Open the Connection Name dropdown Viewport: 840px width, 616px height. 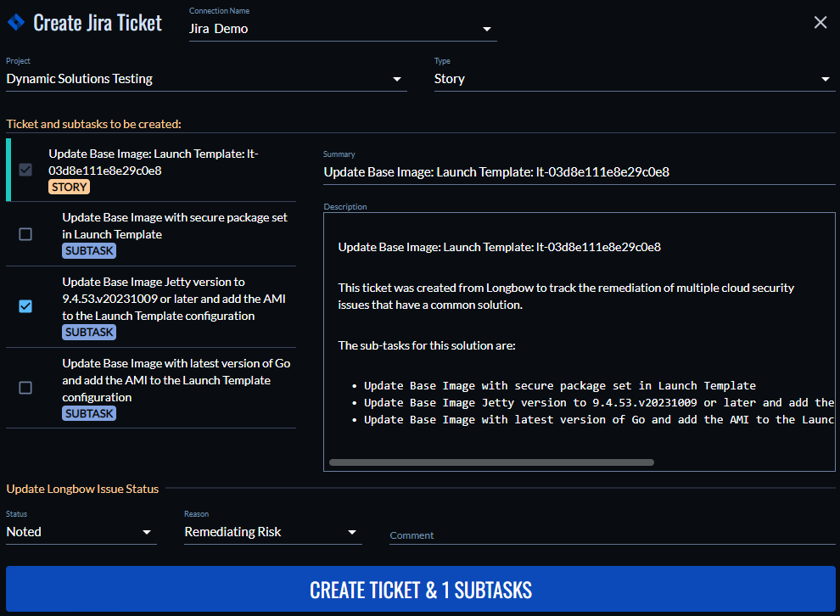(343, 29)
